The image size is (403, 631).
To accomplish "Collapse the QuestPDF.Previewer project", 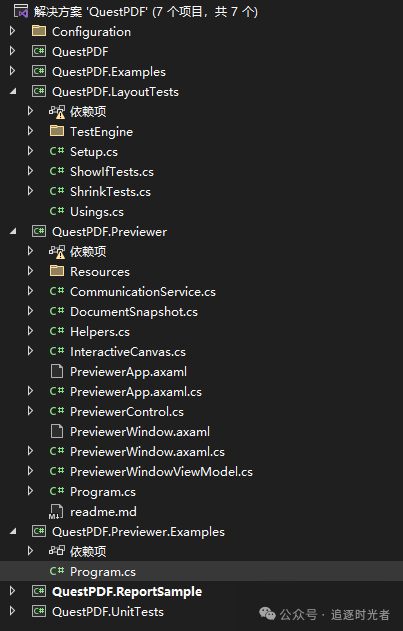I will 13,231.
